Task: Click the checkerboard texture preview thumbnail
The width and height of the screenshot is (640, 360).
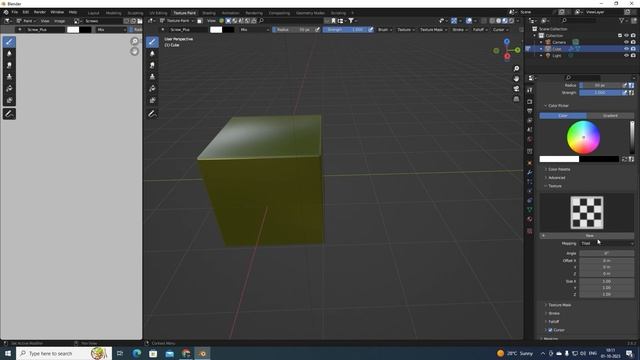Action: pyautogui.click(x=587, y=213)
